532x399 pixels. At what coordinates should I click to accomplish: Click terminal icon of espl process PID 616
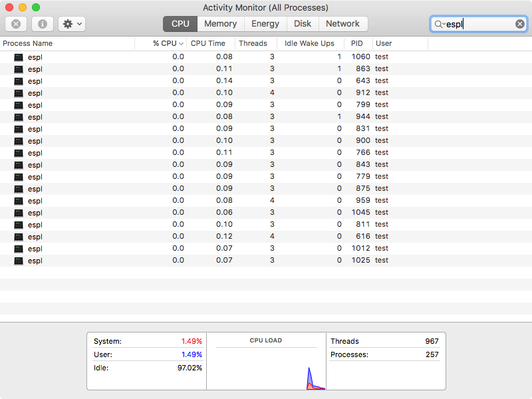pyautogui.click(x=18, y=237)
